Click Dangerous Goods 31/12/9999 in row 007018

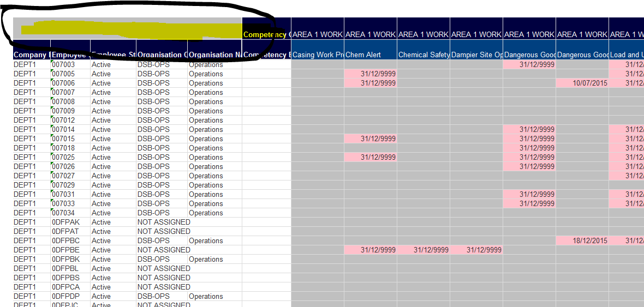click(x=529, y=148)
